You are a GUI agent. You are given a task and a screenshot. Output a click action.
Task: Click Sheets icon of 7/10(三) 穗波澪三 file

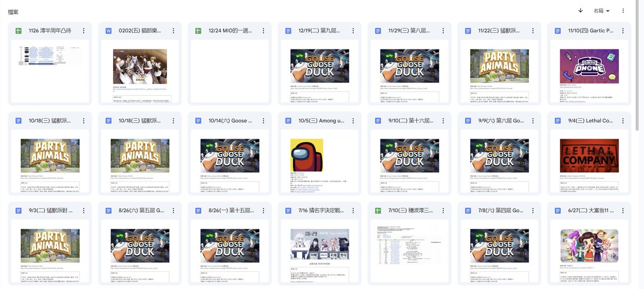tap(378, 211)
